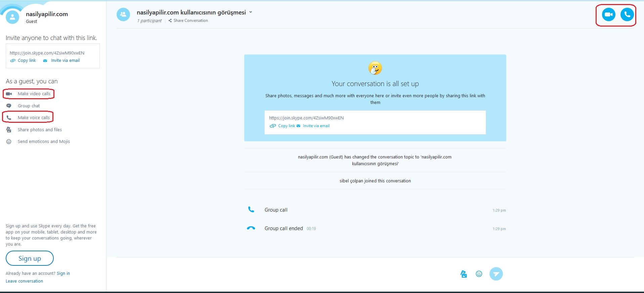Start a video call from the top bar
The image size is (644, 293).
click(608, 14)
